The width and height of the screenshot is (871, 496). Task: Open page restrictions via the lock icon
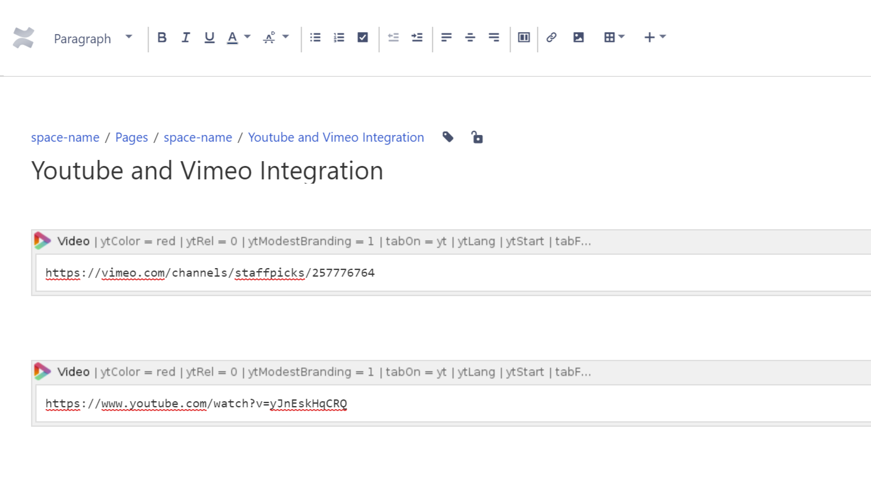click(x=477, y=137)
